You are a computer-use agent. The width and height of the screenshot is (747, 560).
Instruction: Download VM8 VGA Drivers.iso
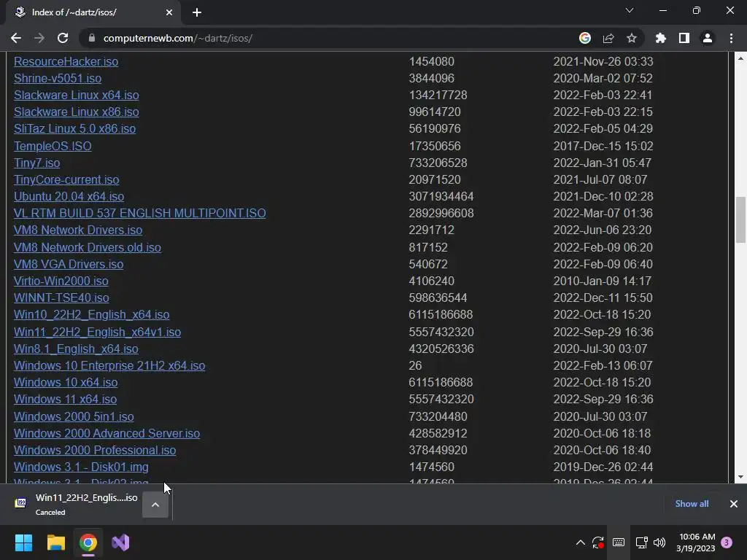[68, 264]
